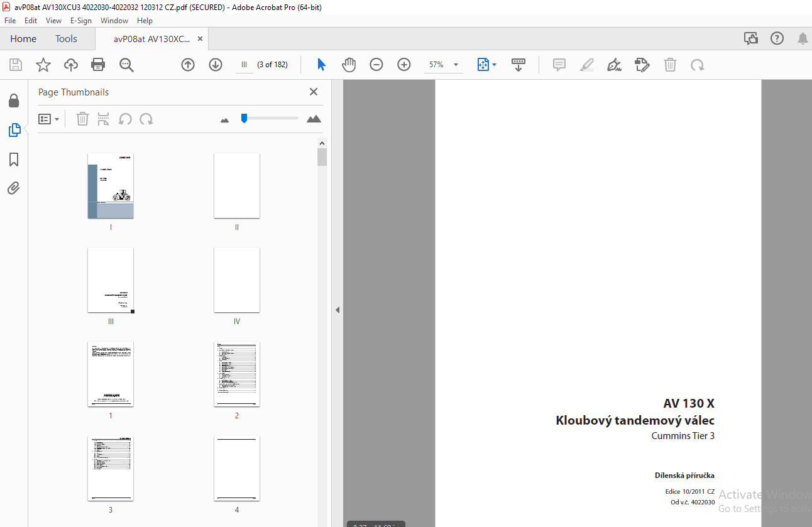This screenshot has height=527, width=812.
Task: Open the E-Sign menu
Action: (x=81, y=21)
